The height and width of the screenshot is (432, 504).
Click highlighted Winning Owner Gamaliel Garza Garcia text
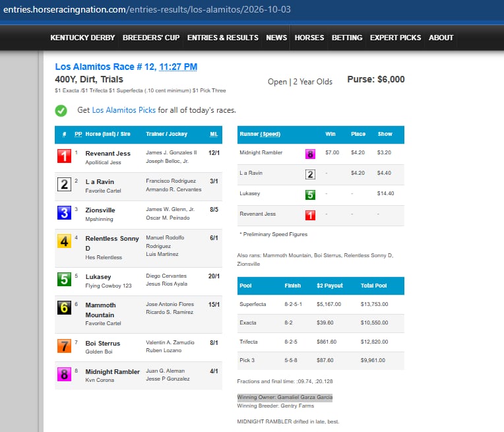(x=285, y=397)
